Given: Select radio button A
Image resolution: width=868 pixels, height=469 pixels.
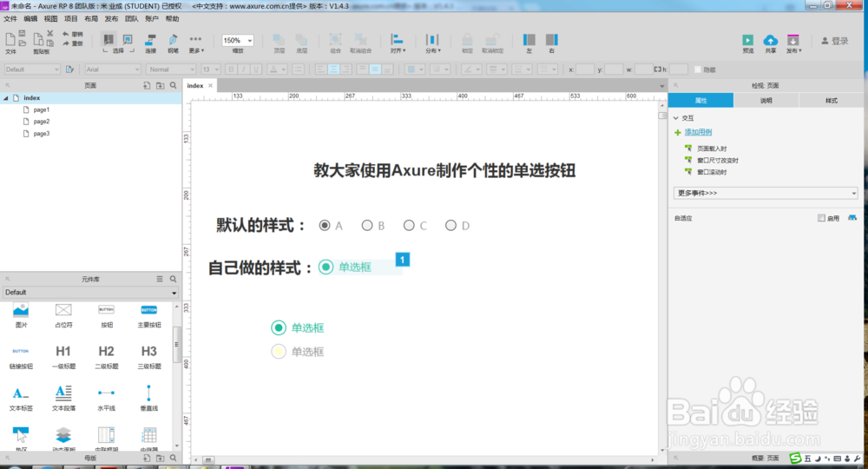Looking at the screenshot, I should (325, 225).
